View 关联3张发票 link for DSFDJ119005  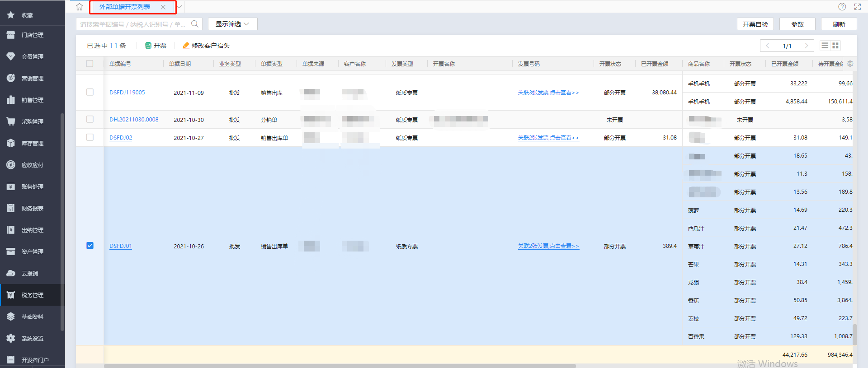tap(548, 93)
